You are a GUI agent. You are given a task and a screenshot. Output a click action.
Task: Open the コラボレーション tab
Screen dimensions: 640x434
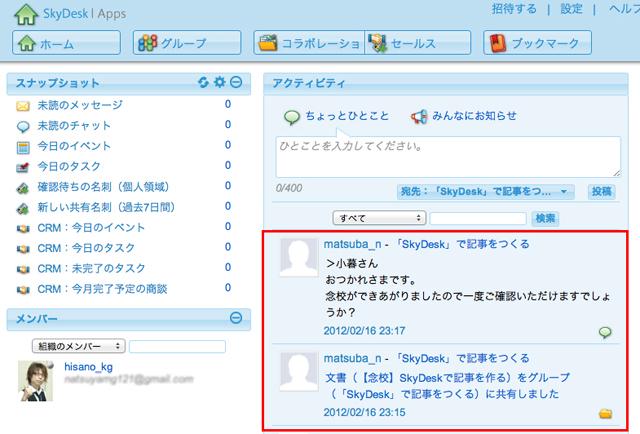click(309, 42)
